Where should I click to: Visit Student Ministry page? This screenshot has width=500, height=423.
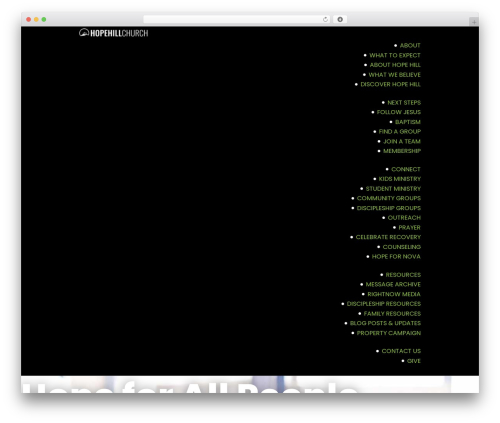[x=393, y=188]
